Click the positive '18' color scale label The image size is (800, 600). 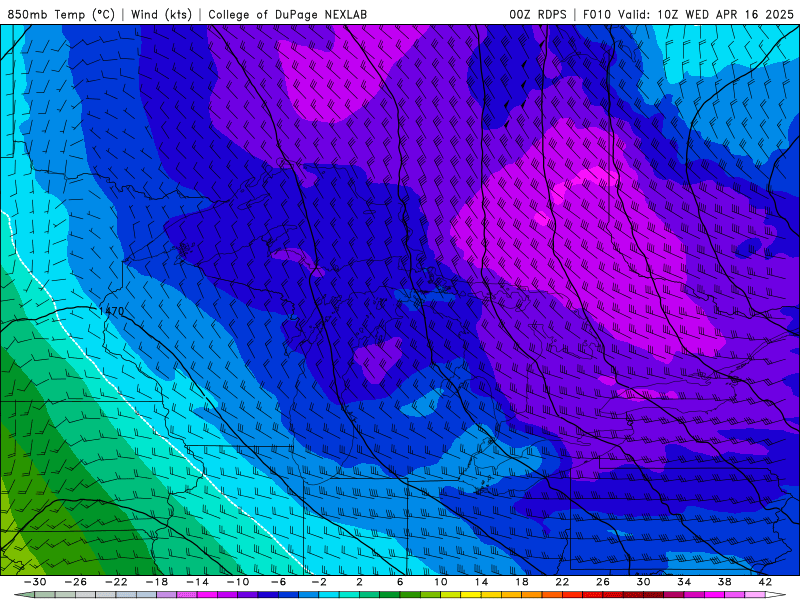[x=522, y=582]
